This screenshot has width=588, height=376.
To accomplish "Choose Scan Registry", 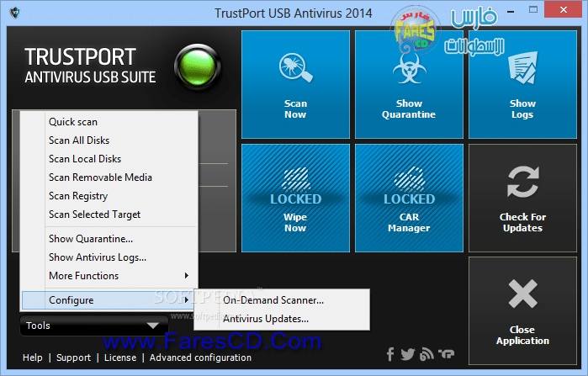I will [x=109, y=196].
